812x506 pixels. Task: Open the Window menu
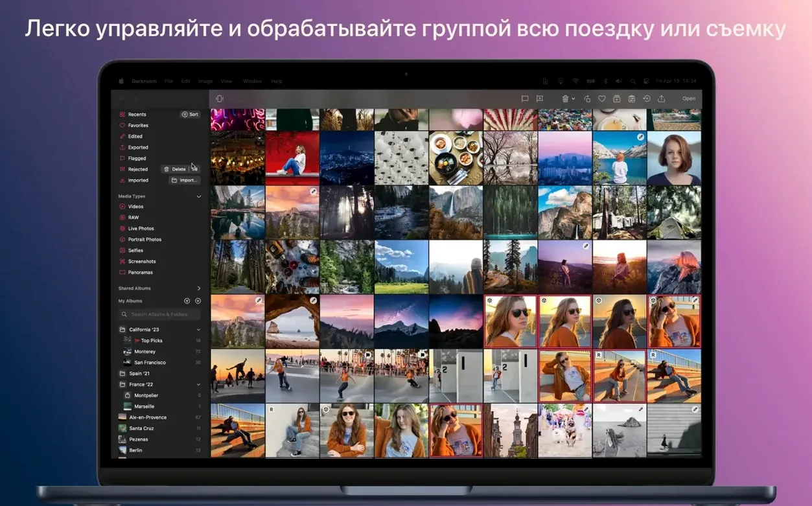coord(252,81)
